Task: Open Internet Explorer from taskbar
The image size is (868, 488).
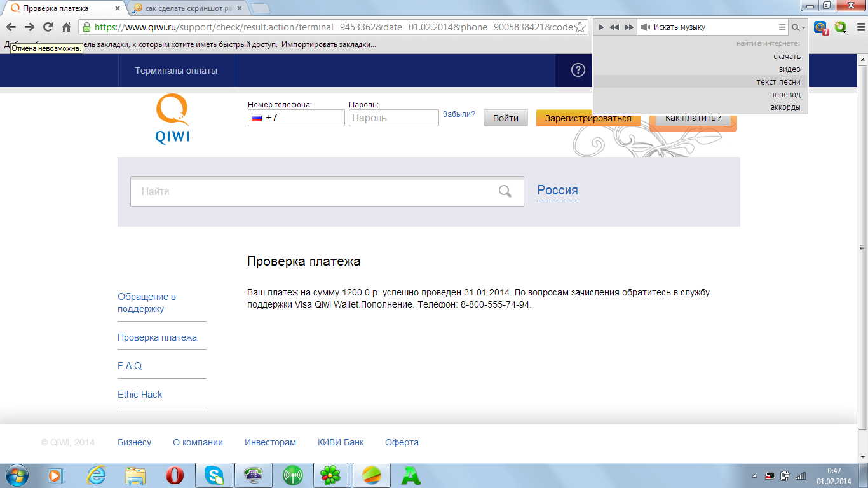Action: click(96, 475)
